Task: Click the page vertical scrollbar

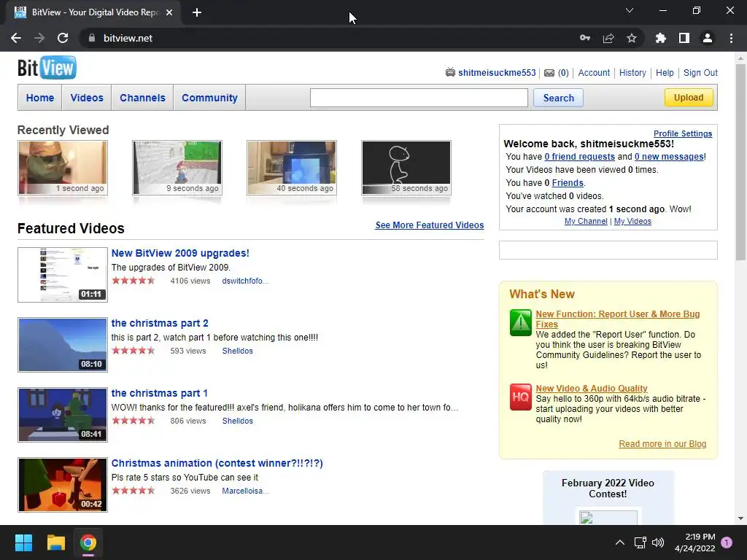Action: coord(740,162)
